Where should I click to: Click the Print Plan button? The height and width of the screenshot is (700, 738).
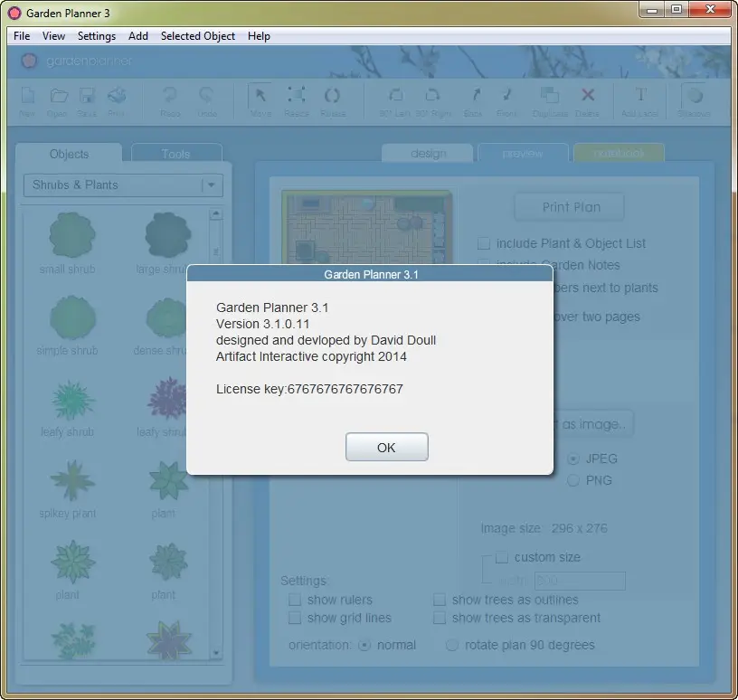(570, 207)
